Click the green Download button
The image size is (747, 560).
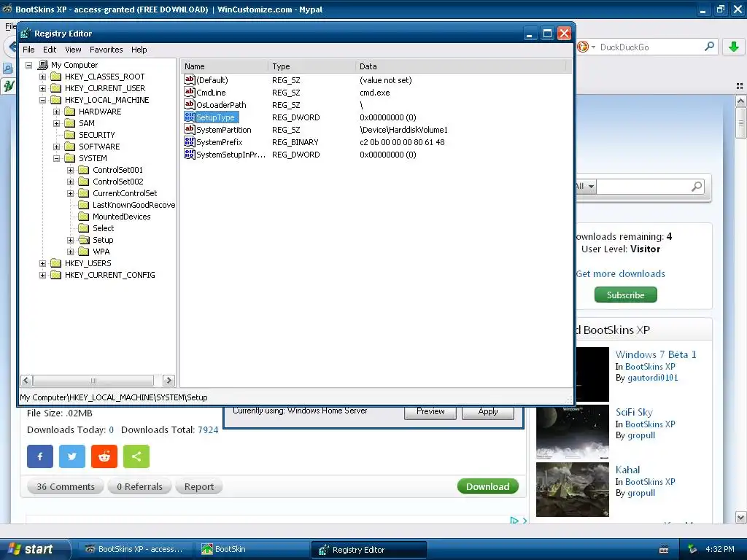pyautogui.click(x=488, y=486)
